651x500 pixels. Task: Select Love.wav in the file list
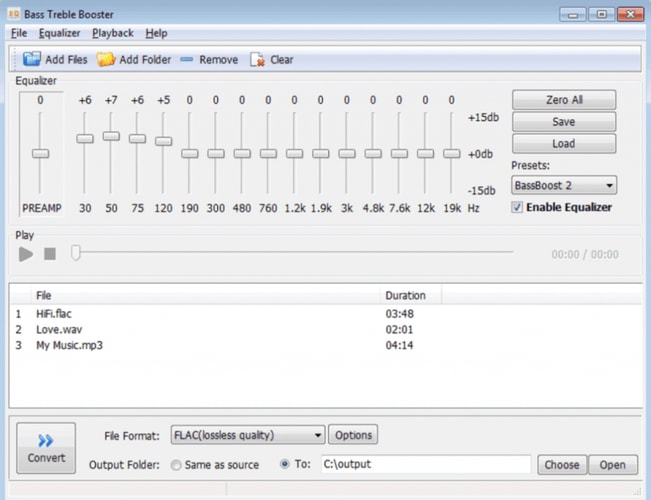[54, 329]
